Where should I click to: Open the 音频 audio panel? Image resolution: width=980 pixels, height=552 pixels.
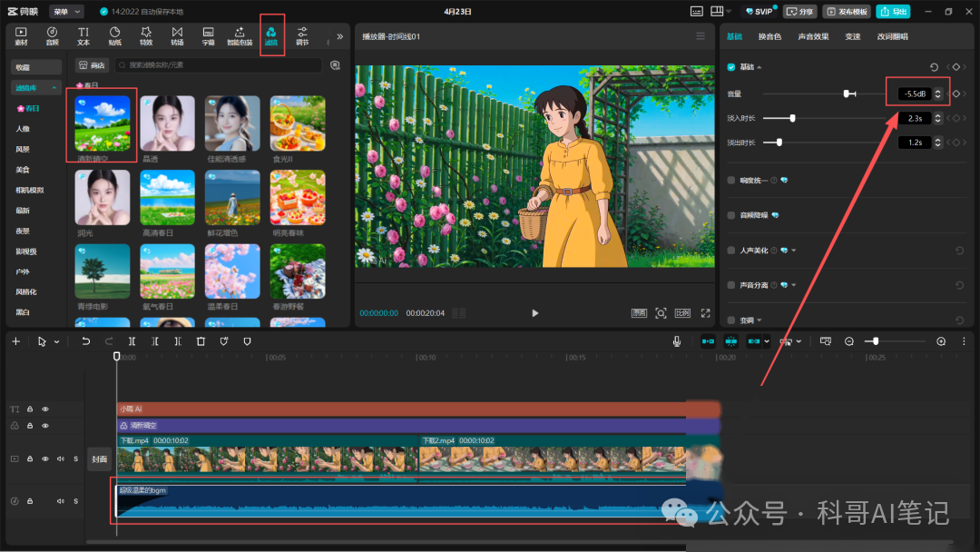click(52, 36)
